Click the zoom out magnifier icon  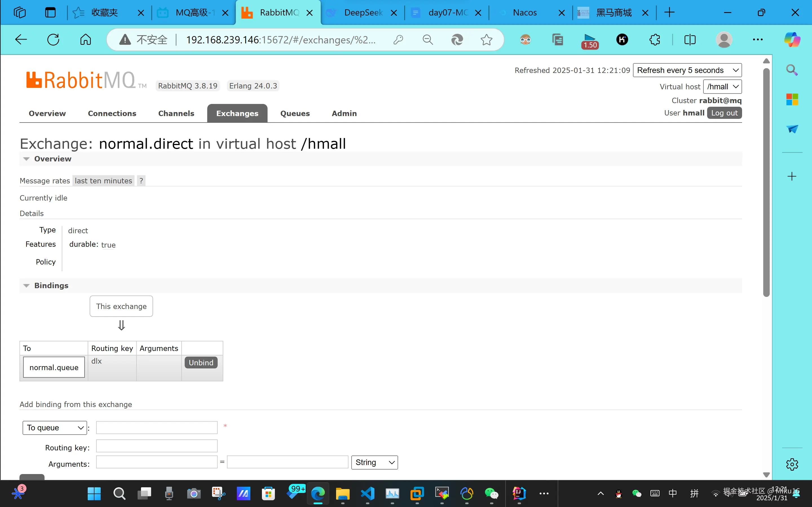point(427,39)
